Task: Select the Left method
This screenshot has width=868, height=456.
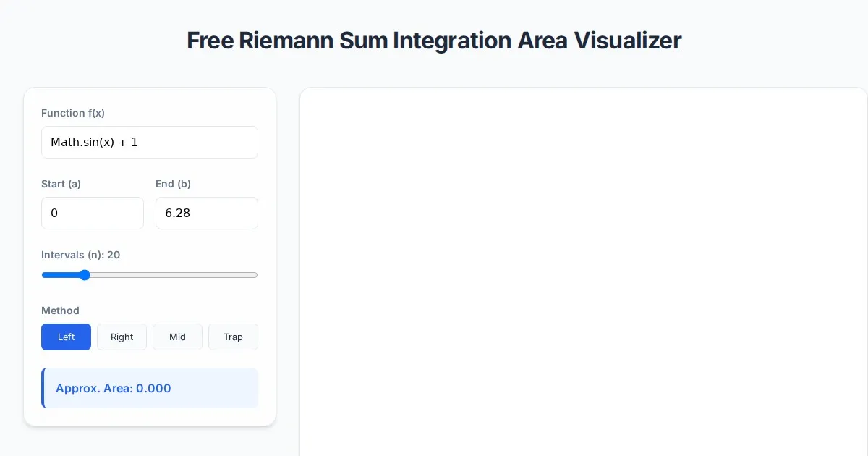Action: click(66, 337)
